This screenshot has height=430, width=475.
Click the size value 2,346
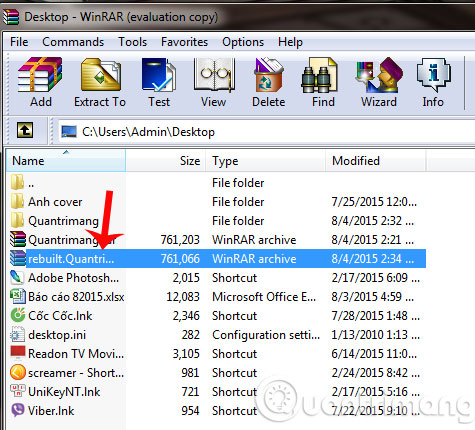186,316
